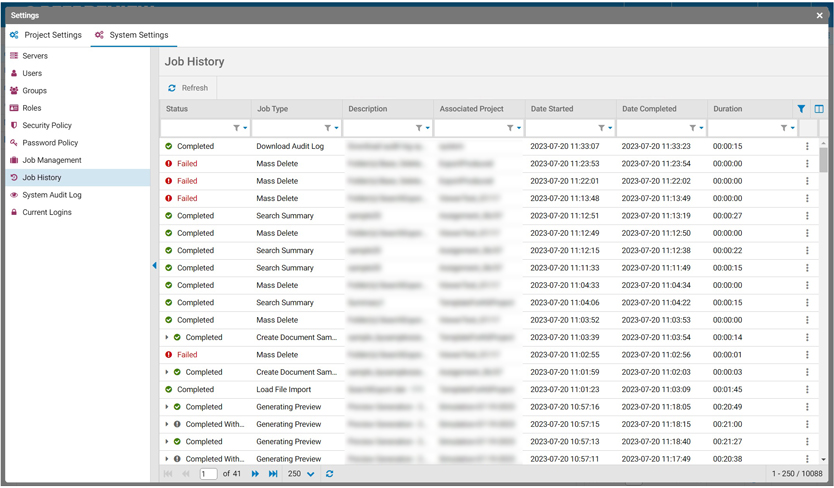Click the Date Started column header
This screenshot has width=834, height=488.
click(x=552, y=109)
